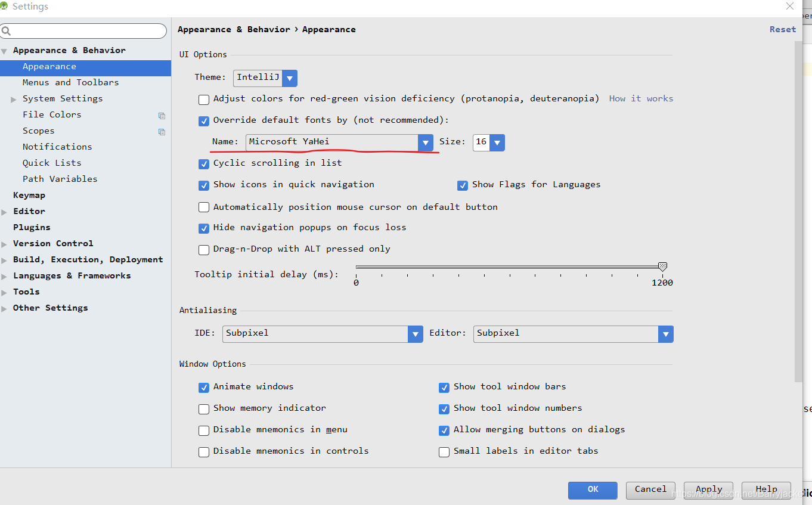Click the Android Studio icon in title bar
The height and width of the screenshot is (505, 812).
tap(4, 6)
